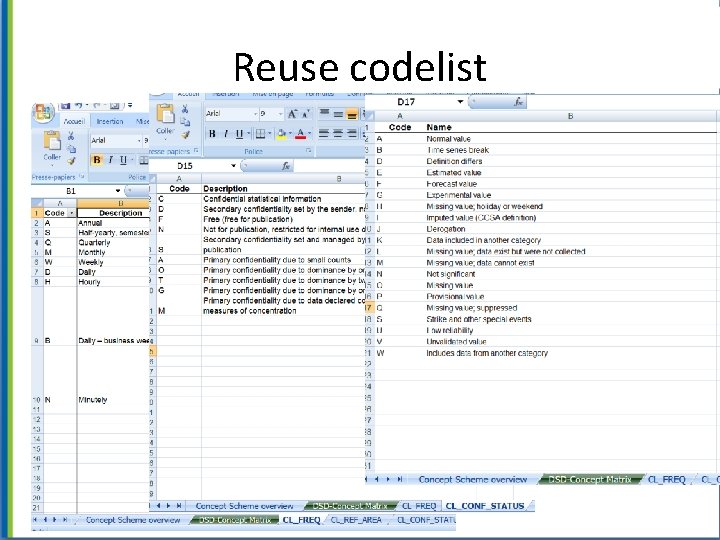The height and width of the screenshot is (540, 720).
Task: Toggle the highlighted Bottom Align icon in the middle window
Action: tap(352, 114)
